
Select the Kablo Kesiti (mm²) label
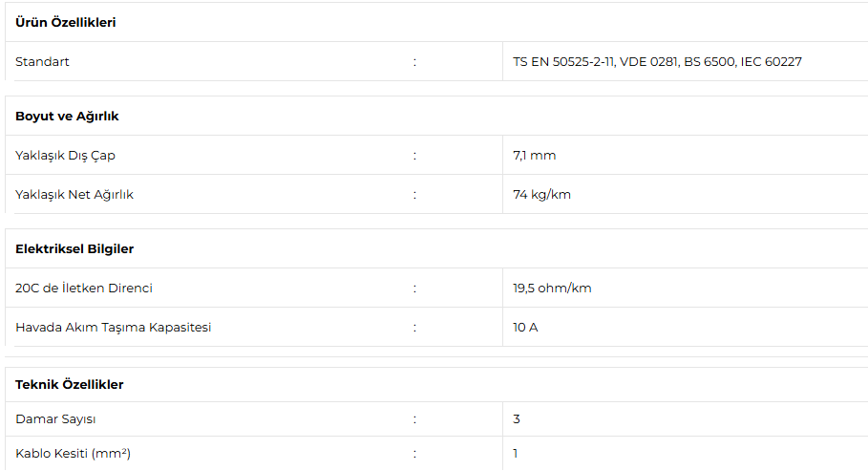point(73,454)
